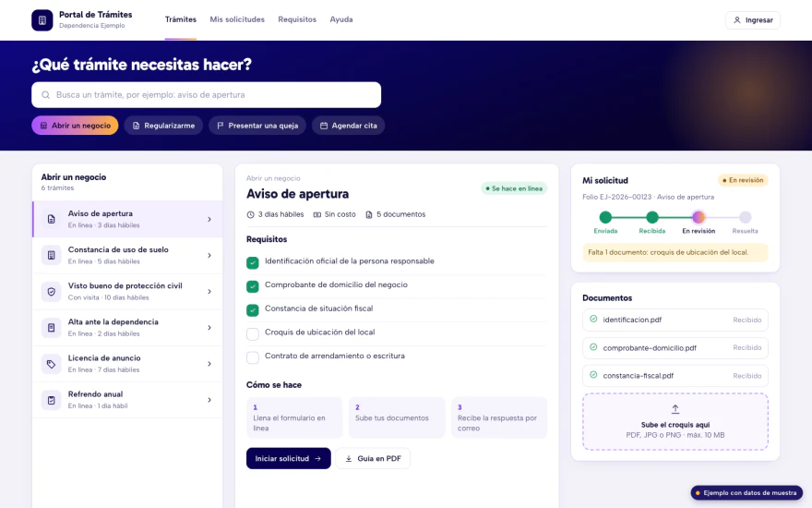Click the Recibido status of identificacion.pdf
The width and height of the screenshot is (812, 508).
[x=747, y=320]
